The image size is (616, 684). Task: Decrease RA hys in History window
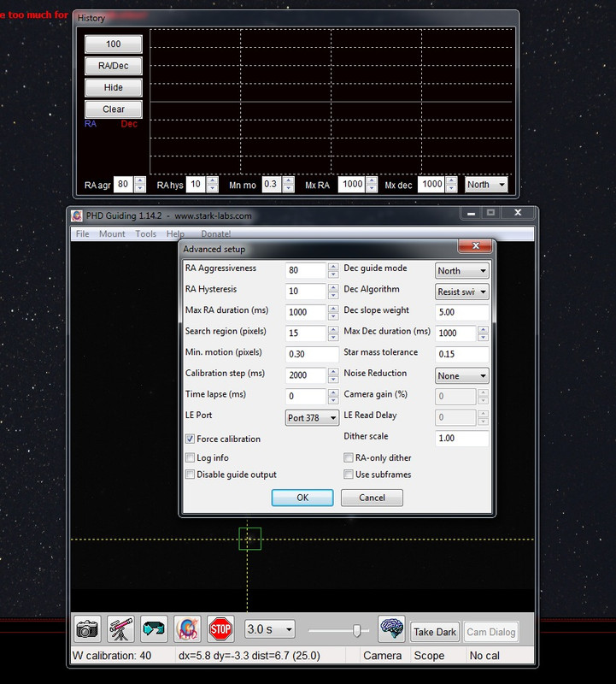click(x=212, y=188)
